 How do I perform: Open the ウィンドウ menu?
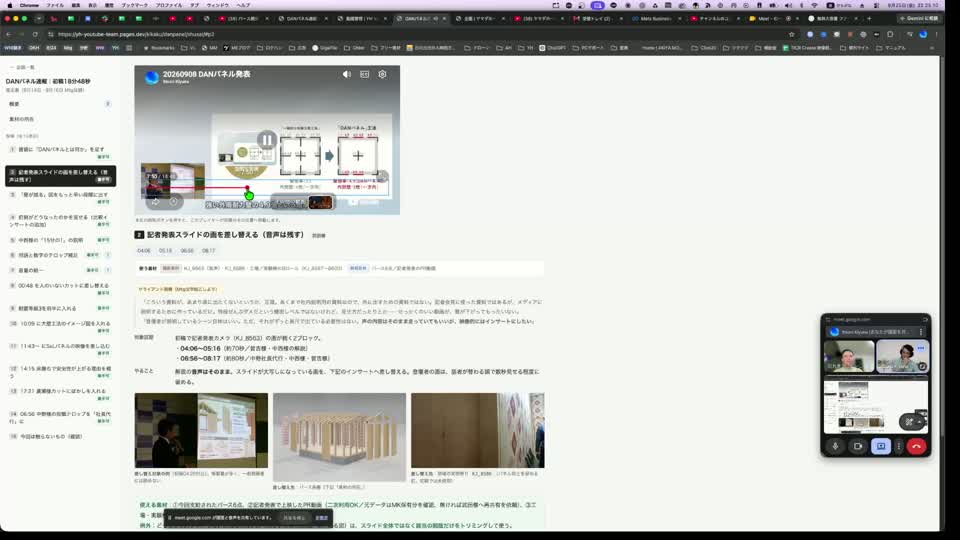coord(217,5)
